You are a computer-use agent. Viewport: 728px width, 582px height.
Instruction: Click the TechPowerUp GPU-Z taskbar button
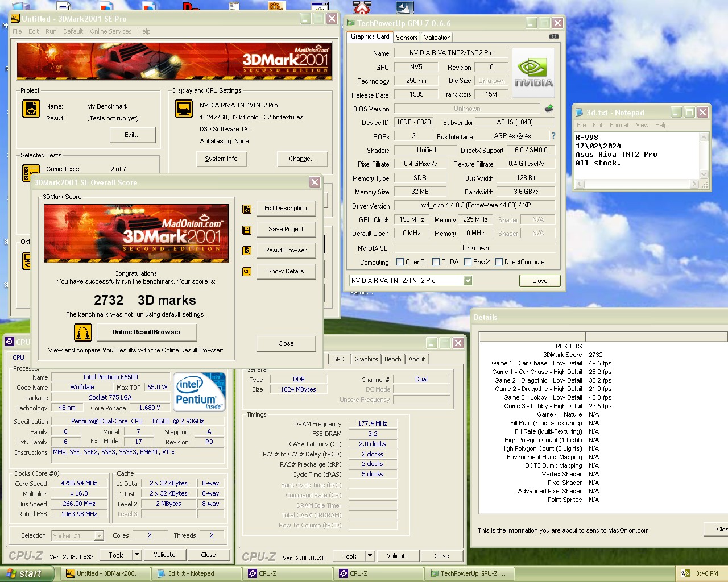tap(471, 573)
